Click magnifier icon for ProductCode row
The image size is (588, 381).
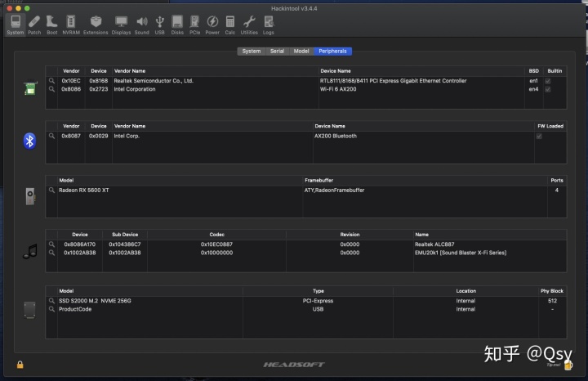click(x=51, y=309)
